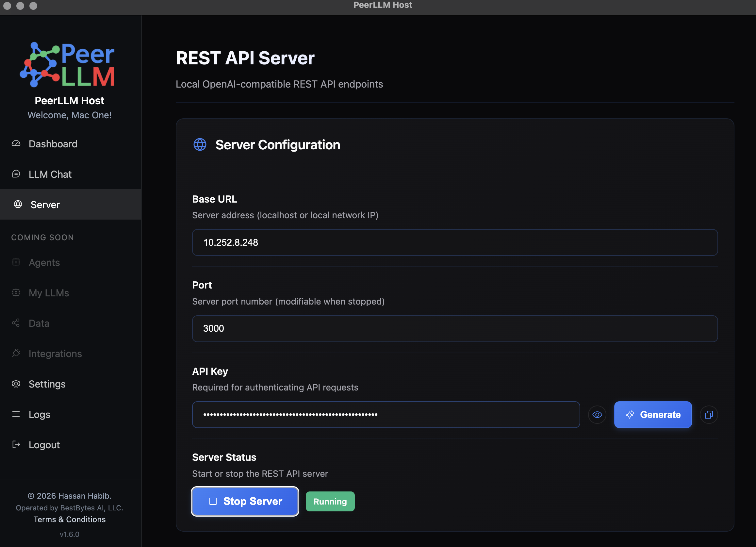Open the Terms & Conditions link
Viewport: 756px width, 547px height.
point(70,519)
